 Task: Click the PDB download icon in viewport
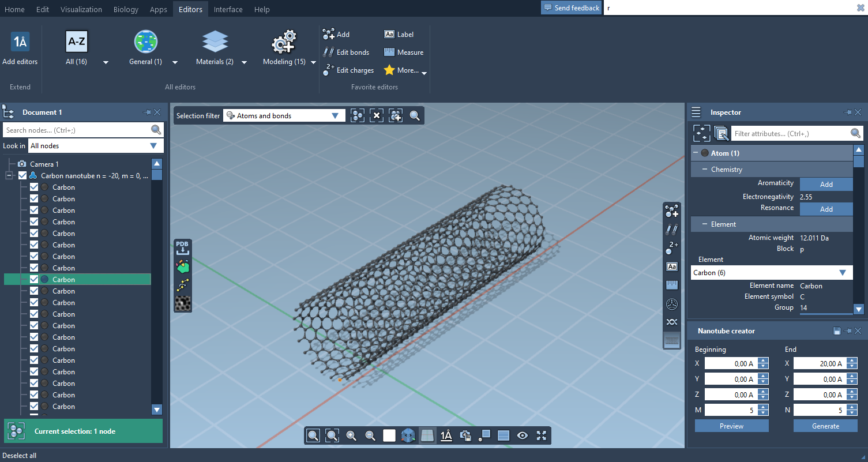pos(182,248)
